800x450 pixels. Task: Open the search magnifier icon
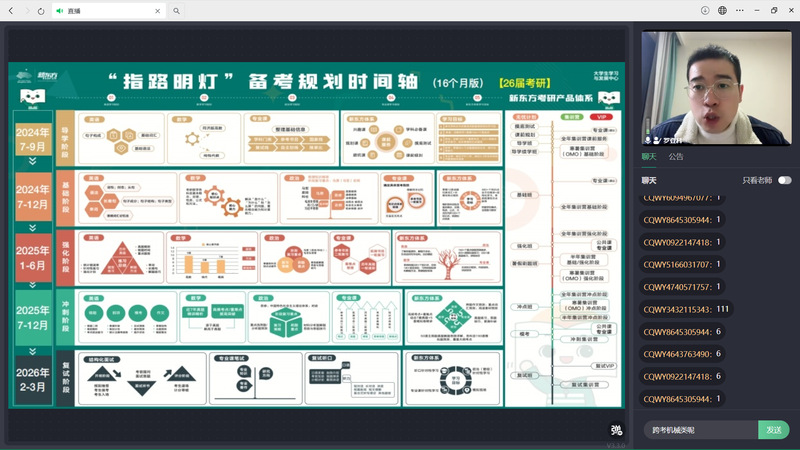pyautogui.click(x=177, y=10)
